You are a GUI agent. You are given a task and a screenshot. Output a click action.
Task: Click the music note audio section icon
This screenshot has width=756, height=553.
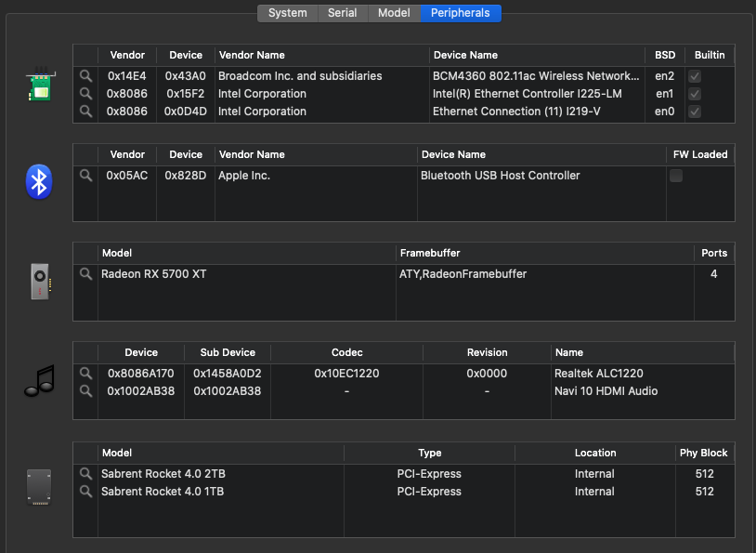click(x=38, y=381)
